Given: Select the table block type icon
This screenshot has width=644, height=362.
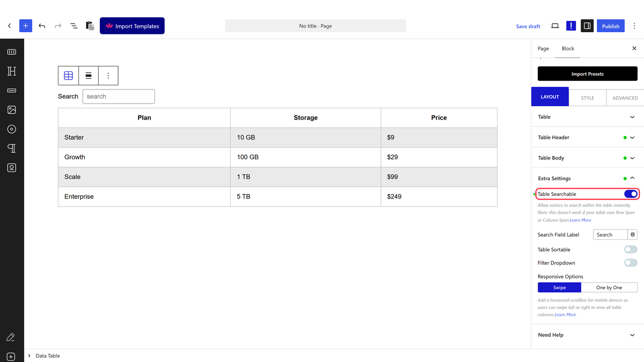Looking at the screenshot, I should tap(68, 76).
